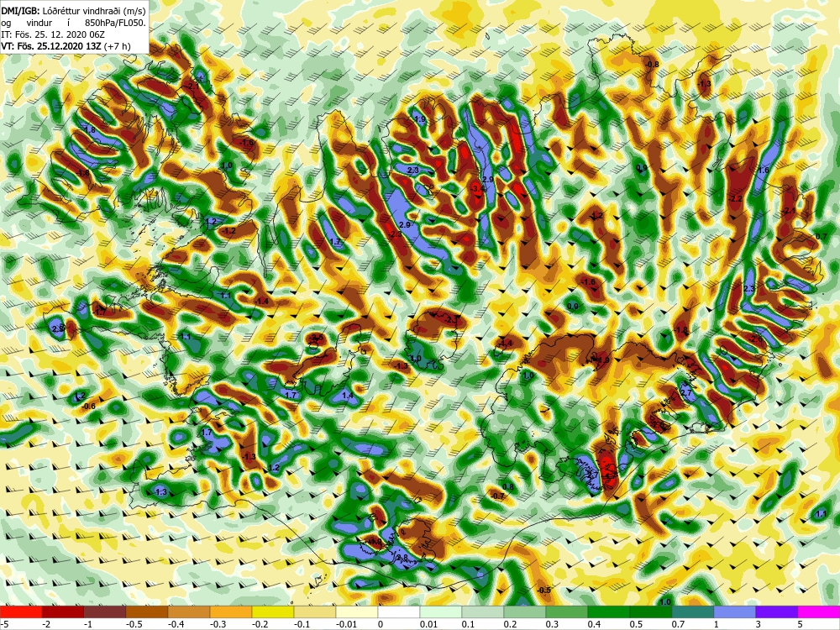Click the magenta legend swatch right of 5

click(x=819, y=612)
